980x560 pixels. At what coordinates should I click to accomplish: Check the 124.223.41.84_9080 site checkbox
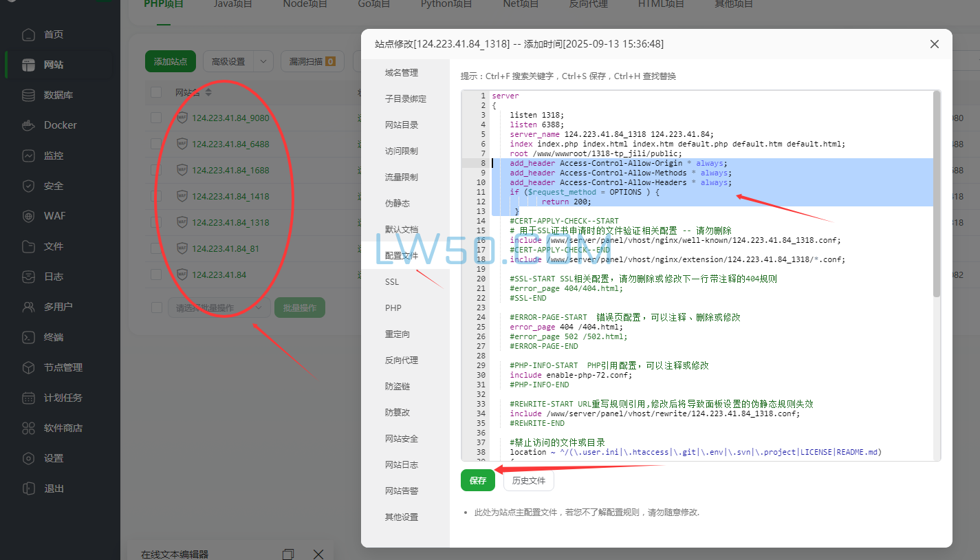coord(155,118)
